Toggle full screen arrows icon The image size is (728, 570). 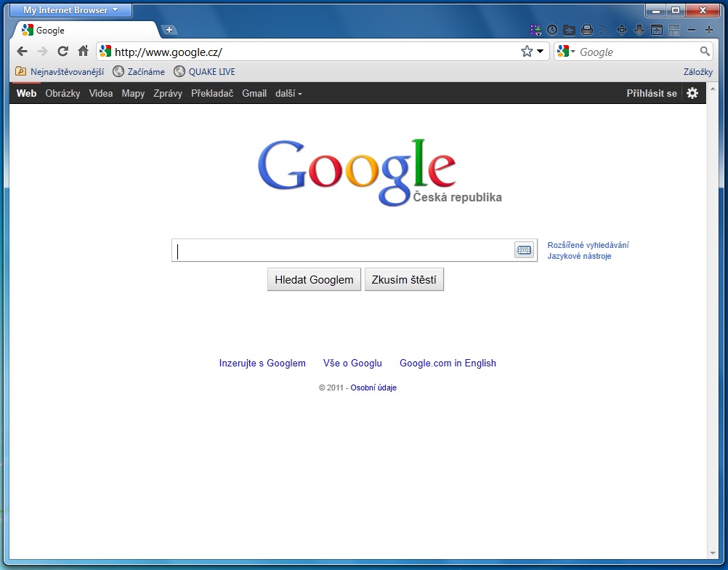click(x=622, y=31)
